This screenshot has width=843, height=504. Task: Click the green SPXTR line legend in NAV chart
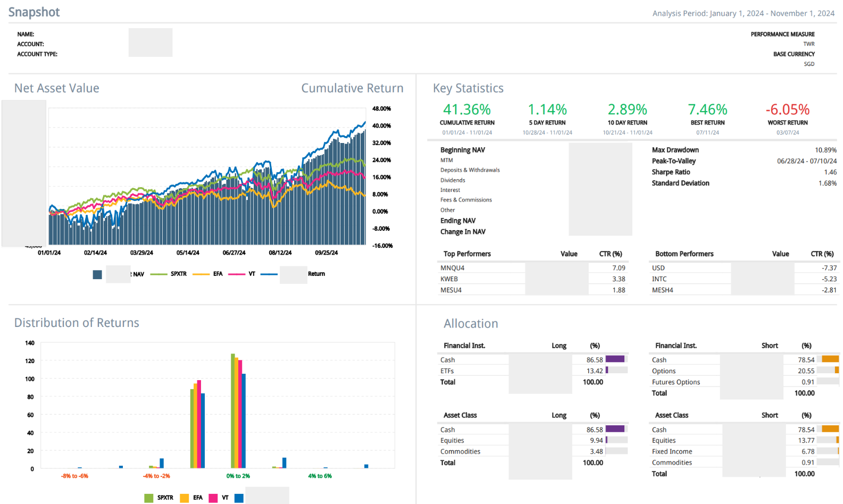[159, 274]
